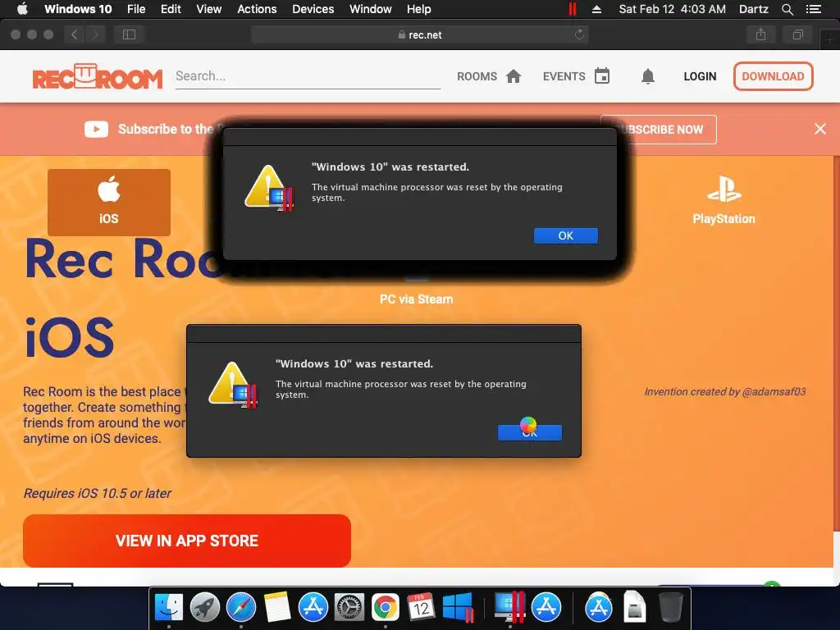
Task: Open the Window menu
Action: (371, 9)
